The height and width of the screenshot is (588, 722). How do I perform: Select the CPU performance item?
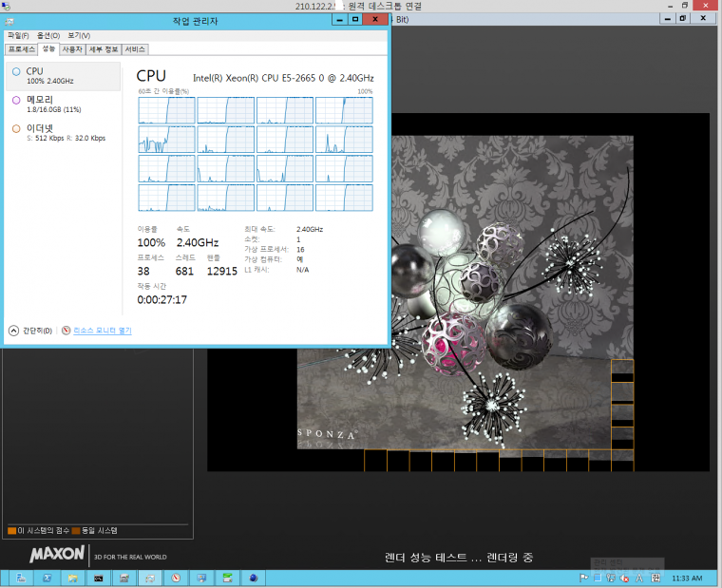(x=63, y=76)
